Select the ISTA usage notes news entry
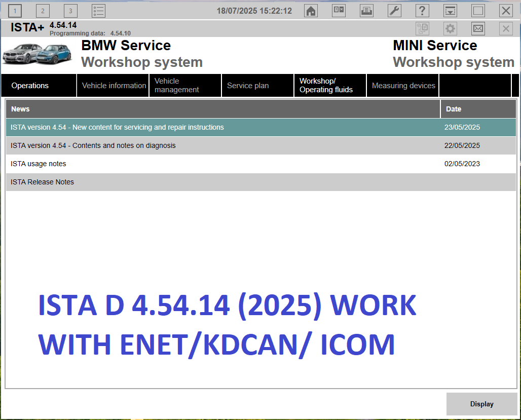This screenshot has height=420, width=521. [203, 164]
